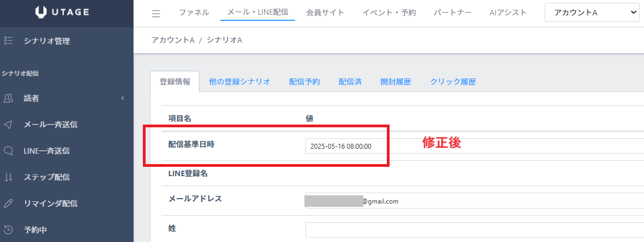Open the 会員サイト menu
The height and width of the screenshot is (242, 644).
325,13
